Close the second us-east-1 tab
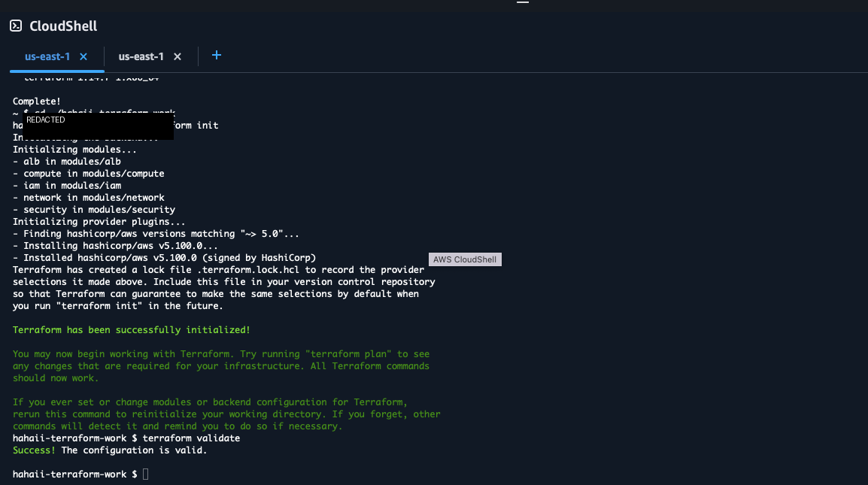868x485 pixels. click(178, 56)
